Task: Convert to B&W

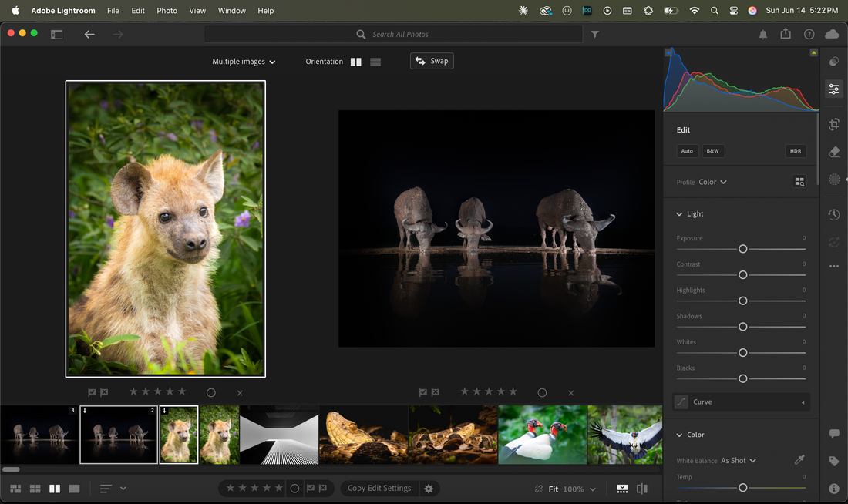Action: [713, 151]
